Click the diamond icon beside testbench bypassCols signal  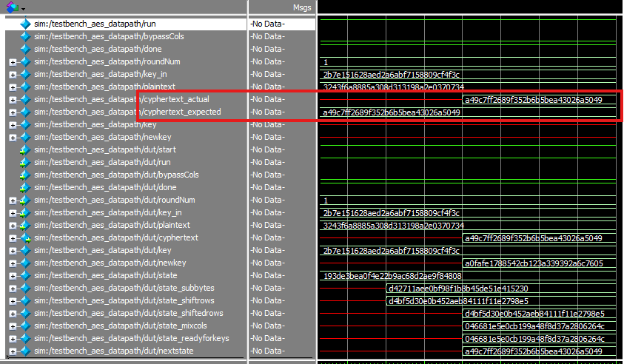[x=26, y=36]
